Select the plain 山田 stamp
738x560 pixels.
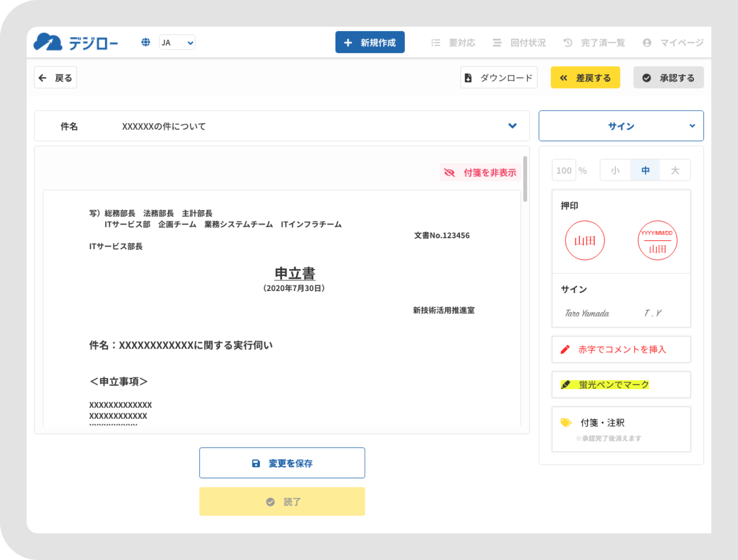point(585,240)
